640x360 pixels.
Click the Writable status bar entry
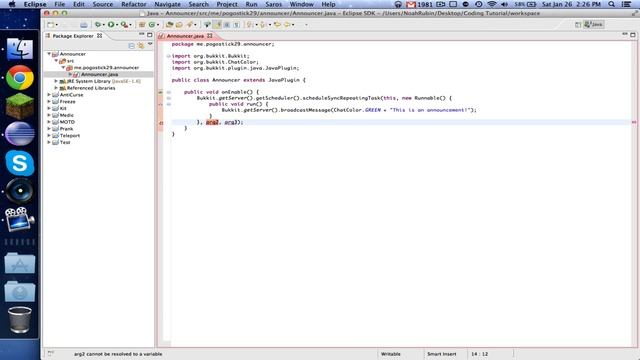391,354
